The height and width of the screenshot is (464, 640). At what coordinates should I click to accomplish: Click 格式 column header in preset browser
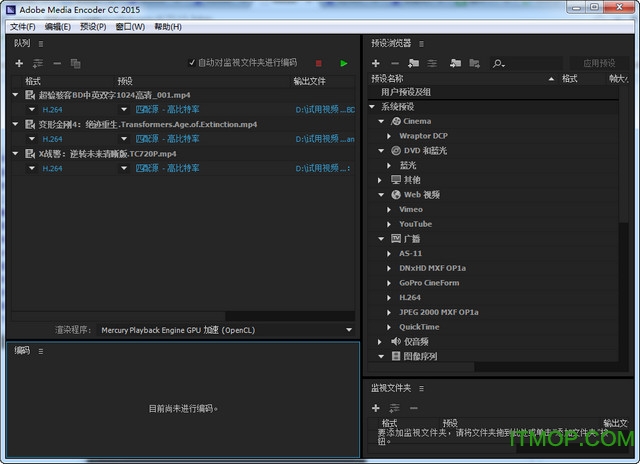tap(569, 79)
